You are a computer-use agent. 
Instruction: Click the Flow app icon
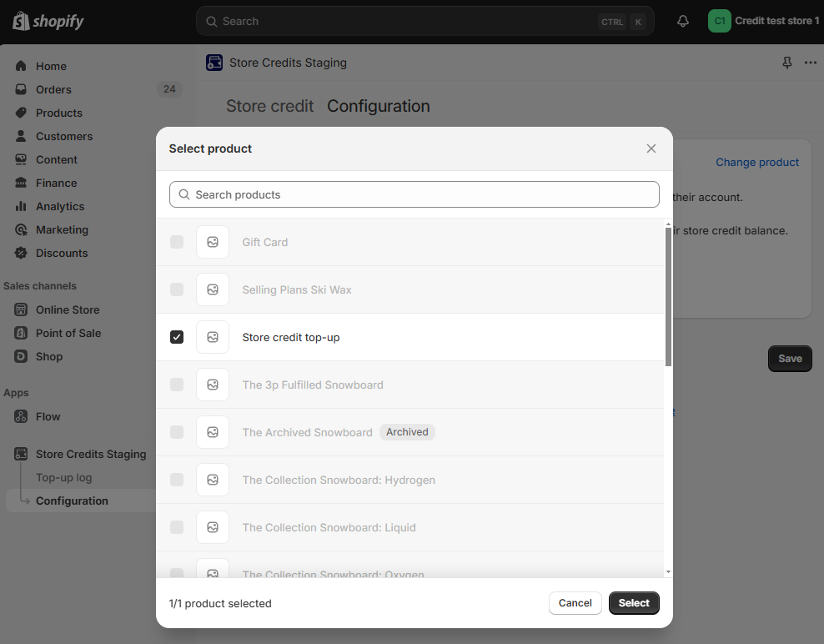coord(21,416)
